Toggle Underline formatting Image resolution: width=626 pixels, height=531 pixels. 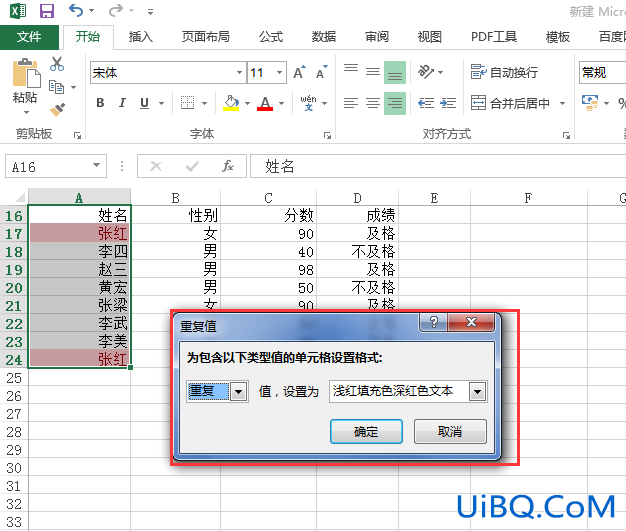pos(145,103)
